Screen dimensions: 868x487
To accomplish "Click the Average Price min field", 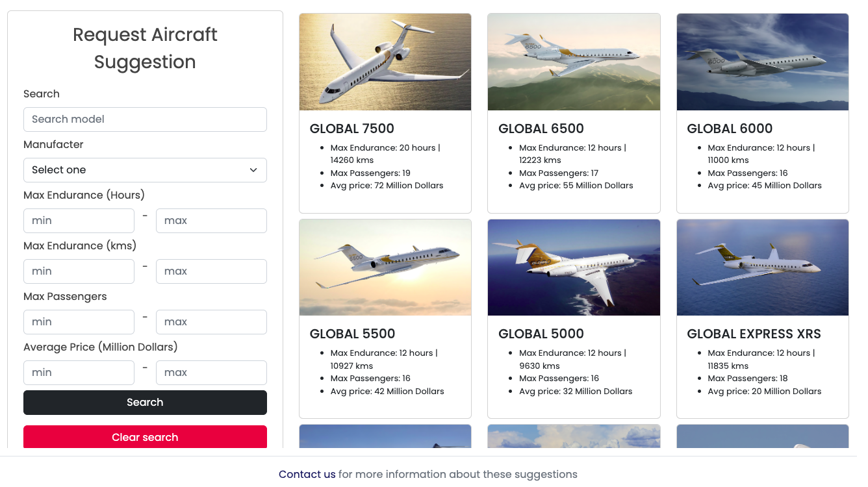I will pos(79,373).
